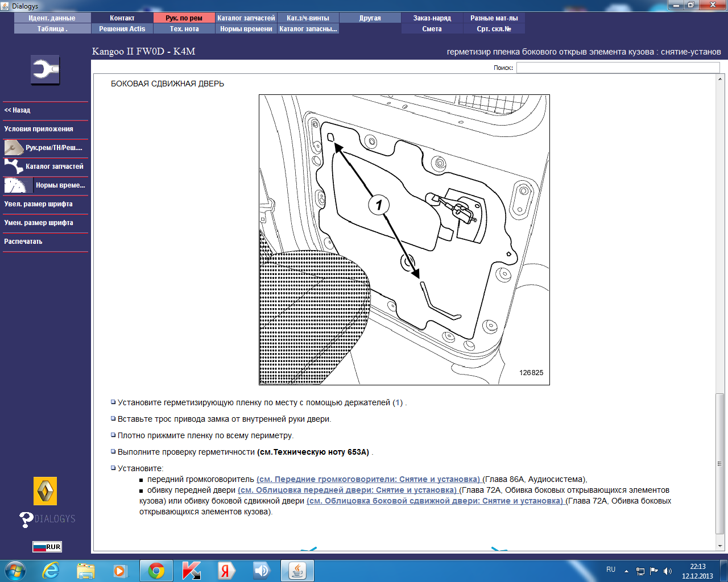Open top Каталог запчастей tab
Viewport: 728px width, 582px height.
[x=246, y=18]
